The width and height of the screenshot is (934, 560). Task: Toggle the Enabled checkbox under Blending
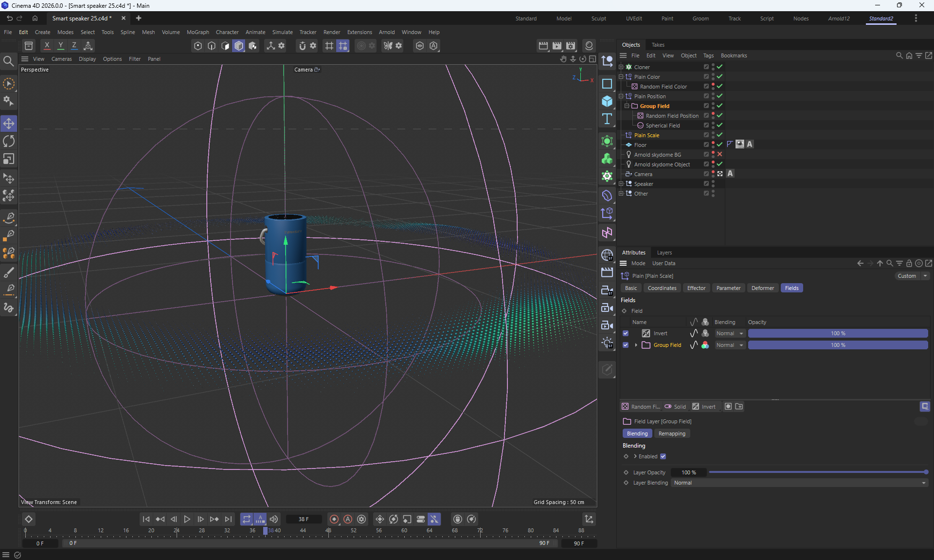663,456
